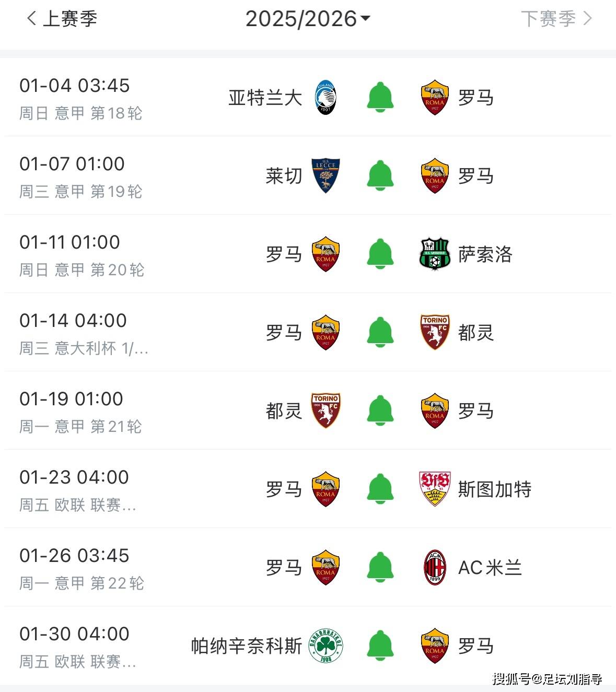Click the team name 帕纳辛奈科斯
This screenshot has height=692, width=616.
(246, 646)
